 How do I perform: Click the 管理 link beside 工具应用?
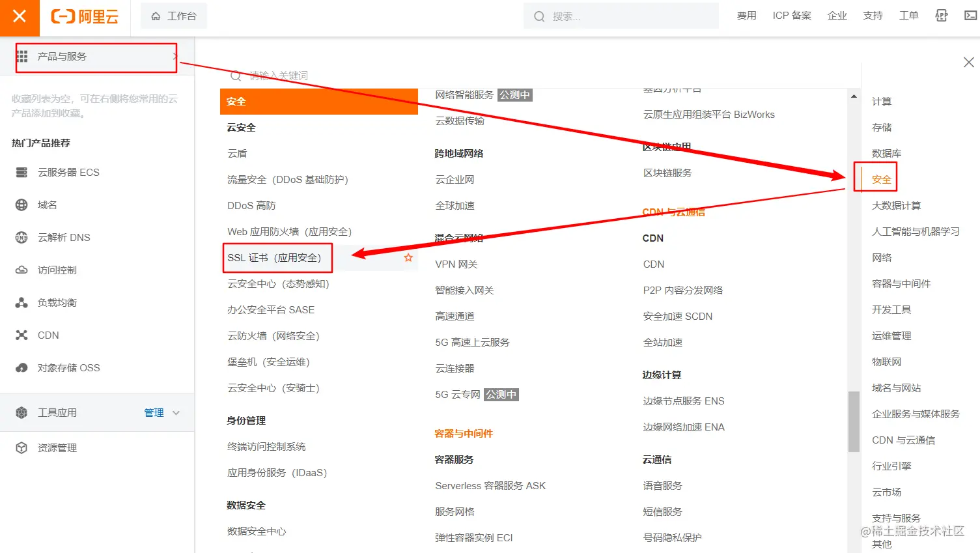[154, 412]
